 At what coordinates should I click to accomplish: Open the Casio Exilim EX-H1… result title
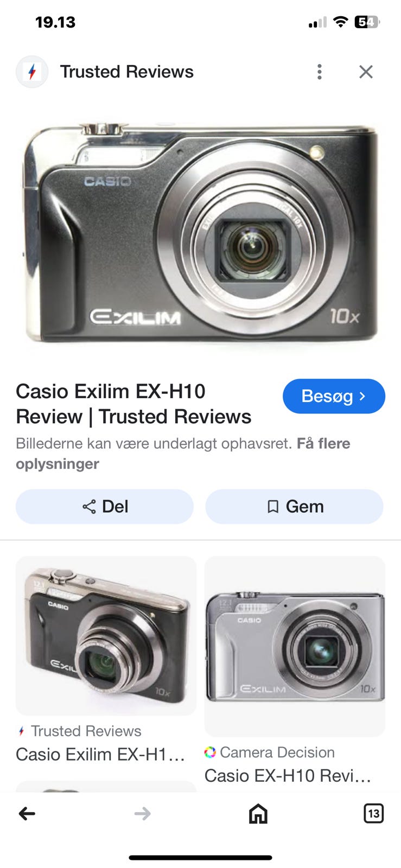click(100, 754)
